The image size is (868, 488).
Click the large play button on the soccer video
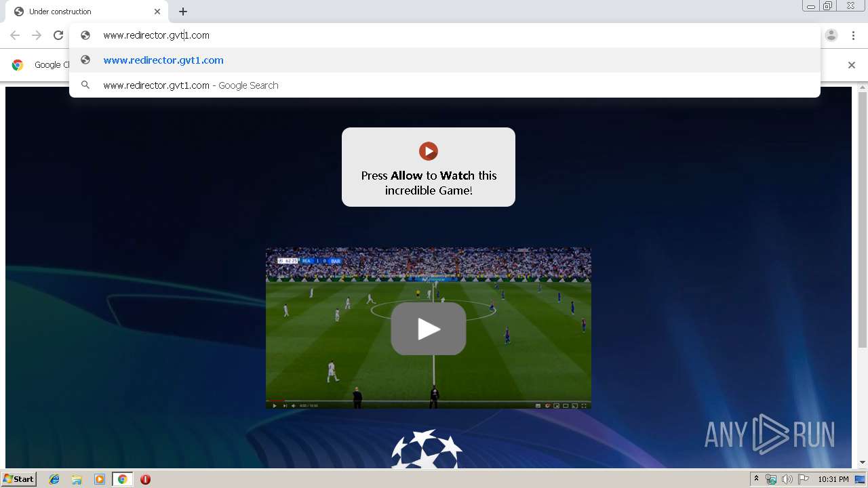429,329
